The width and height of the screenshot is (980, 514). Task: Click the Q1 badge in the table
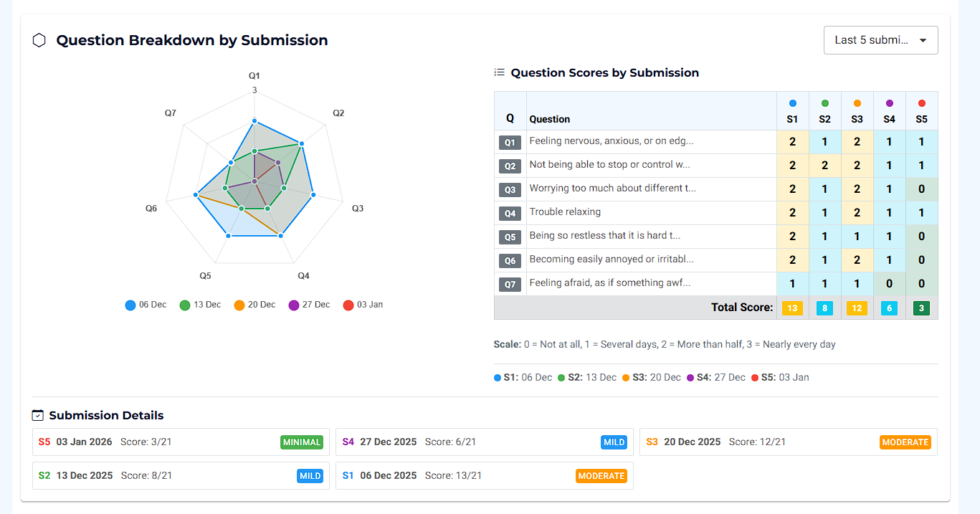tap(510, 143)
